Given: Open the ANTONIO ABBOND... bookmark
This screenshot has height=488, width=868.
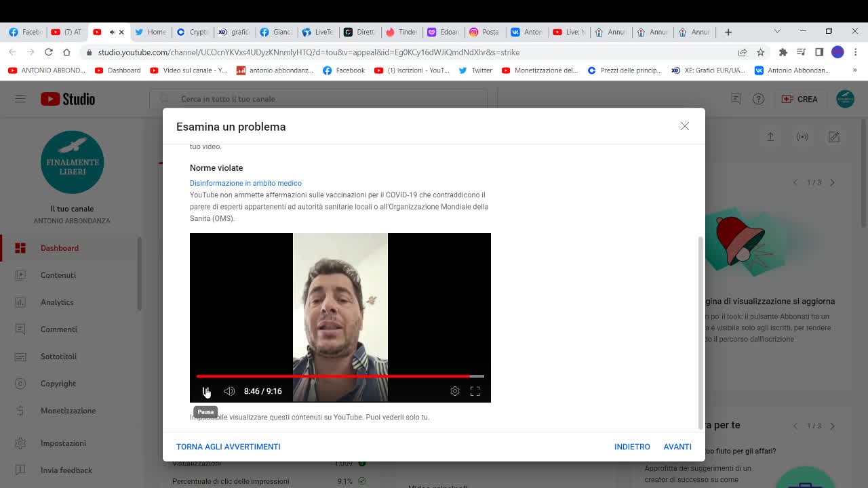Looking at the screenshot, I should 47,70.
